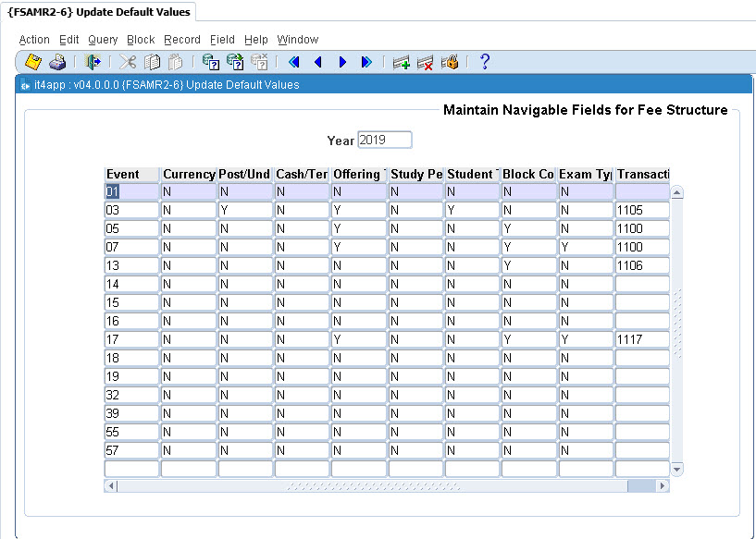Viewport: 756px width, 539px height.
Task: Click Transaction field showing 1105
Action: point(641,210)
